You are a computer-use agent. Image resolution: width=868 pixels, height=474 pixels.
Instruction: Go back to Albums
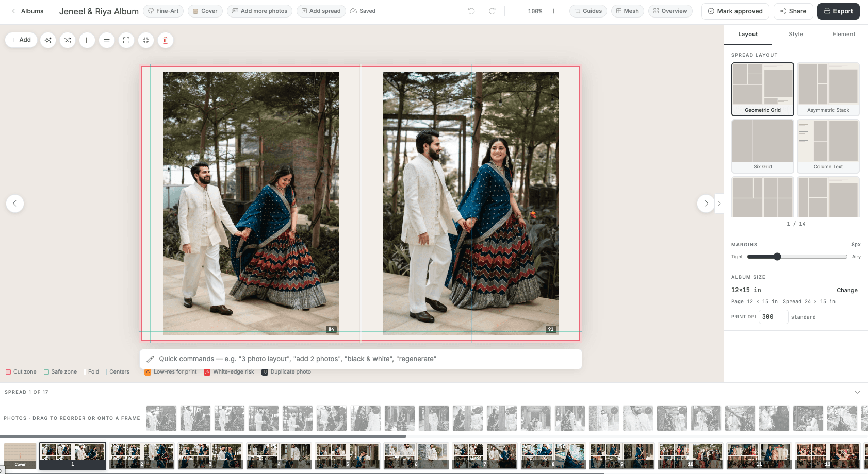[28, 11]
